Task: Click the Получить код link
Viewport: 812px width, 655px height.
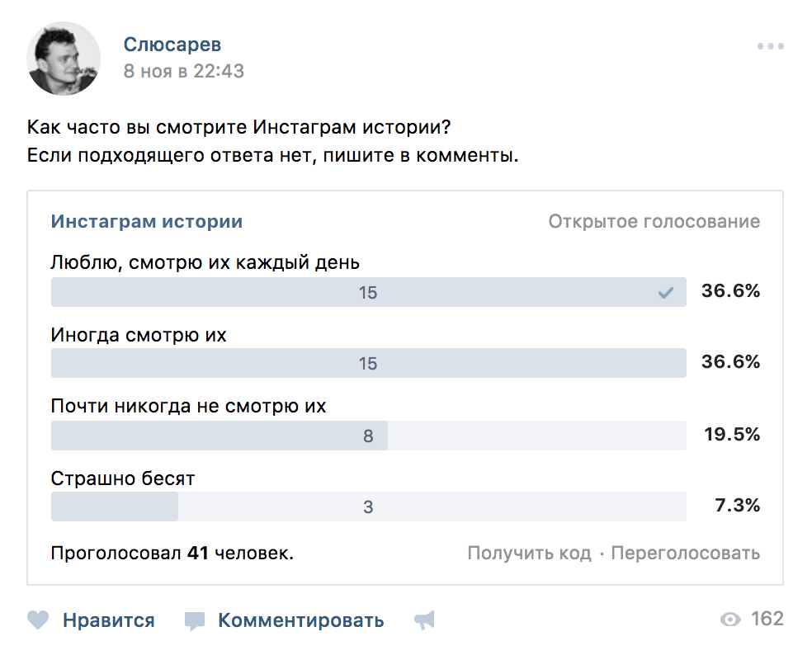Action: pyautogui.click(x=529, y=553)
